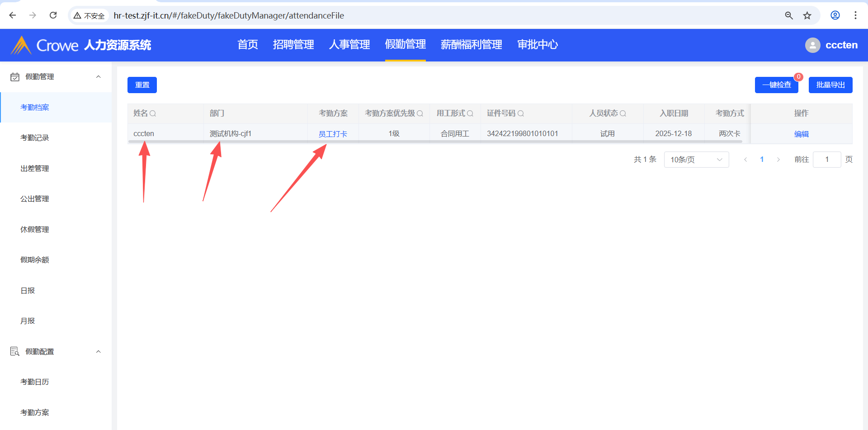This screenshot has width=868, height=430.
Task: Select 考勤档案 in the sidebar
Action: (56, 107)
